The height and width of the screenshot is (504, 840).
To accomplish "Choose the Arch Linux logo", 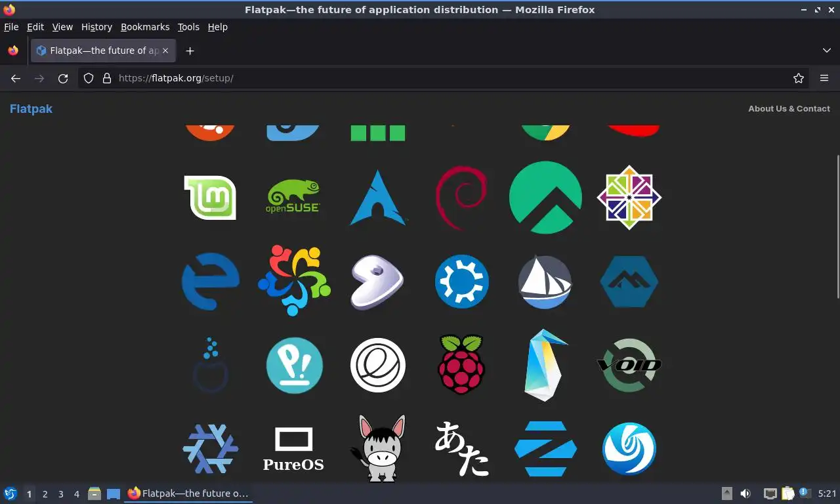I will click(x=377, y=198).
